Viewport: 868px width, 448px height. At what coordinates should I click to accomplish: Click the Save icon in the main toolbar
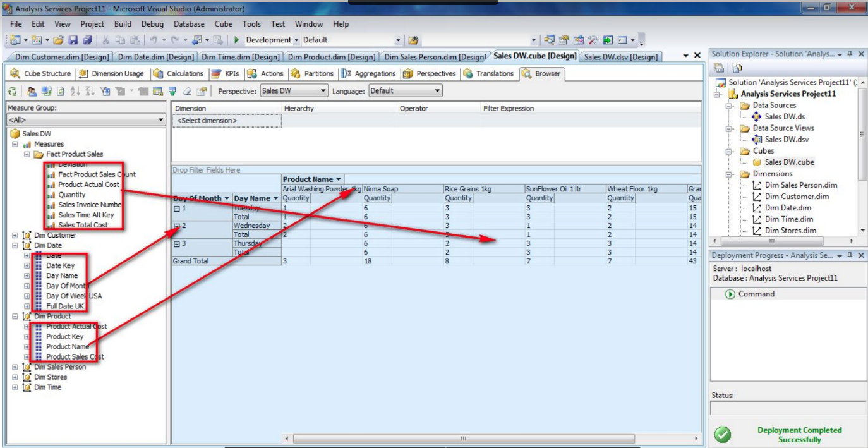73,40
